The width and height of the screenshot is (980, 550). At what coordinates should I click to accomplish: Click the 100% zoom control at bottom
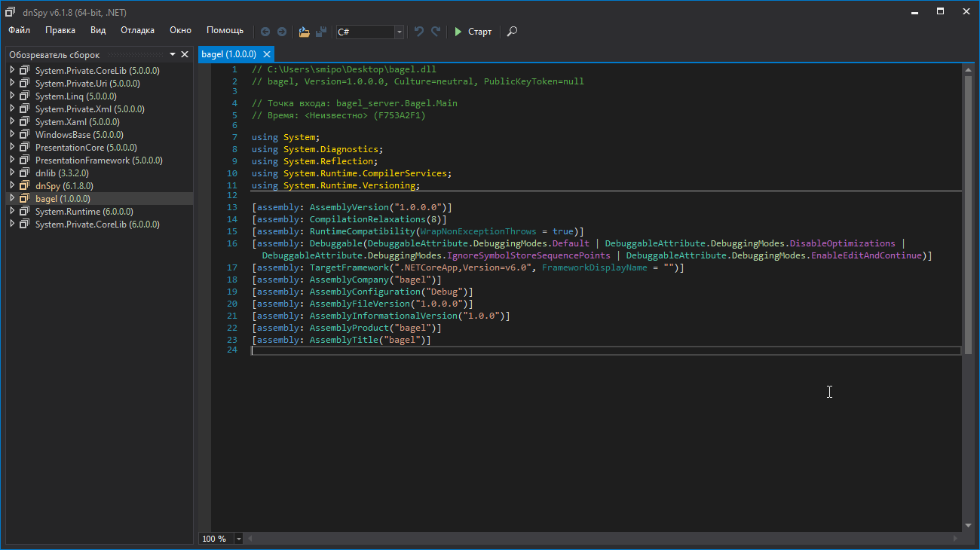coord(216,538)
